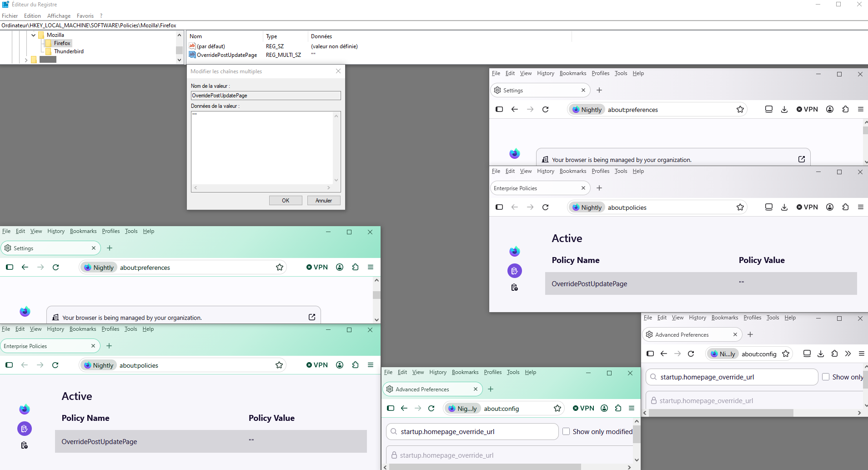Open the application menu in the green Settings window
Screen dimensions: 868x470
(x=371, y=267)
